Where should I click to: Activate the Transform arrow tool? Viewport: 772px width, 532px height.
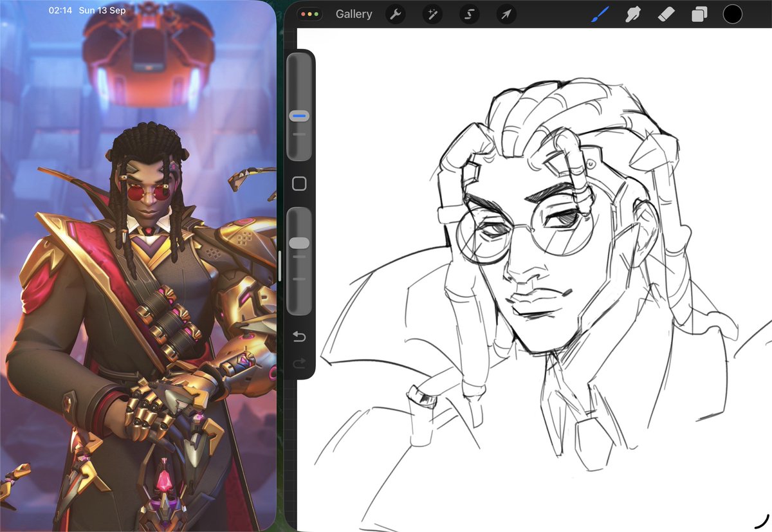(x=506, y=14)
